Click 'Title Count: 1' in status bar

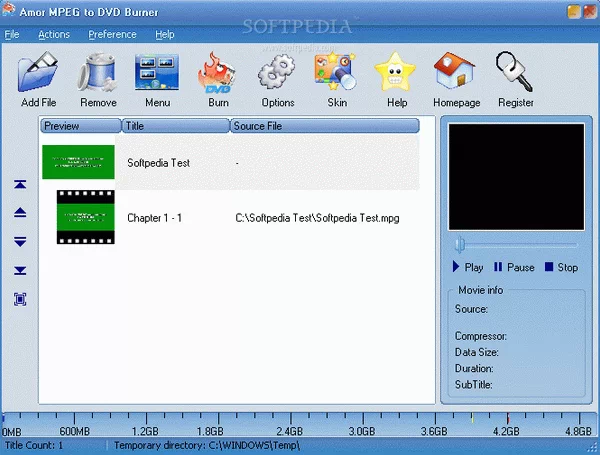pos(34,445)
